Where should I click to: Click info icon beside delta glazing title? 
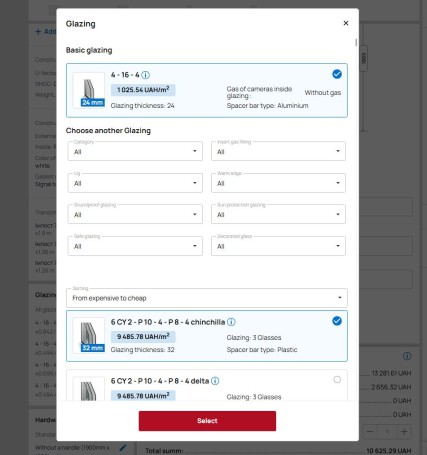click(x=215, y=381)
